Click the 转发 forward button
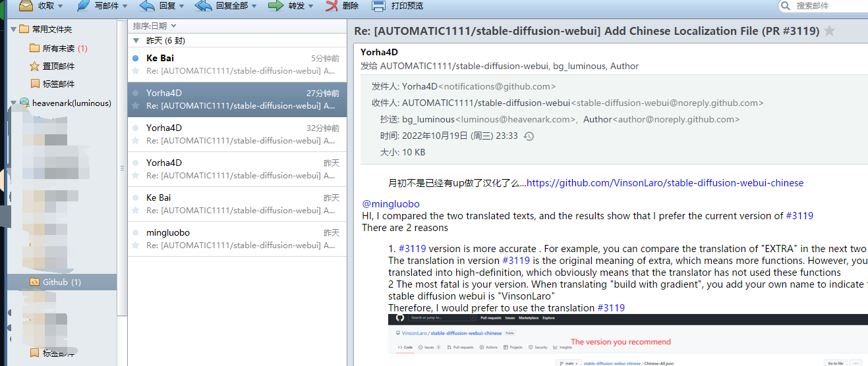The image size is (868, 366). 287,6
